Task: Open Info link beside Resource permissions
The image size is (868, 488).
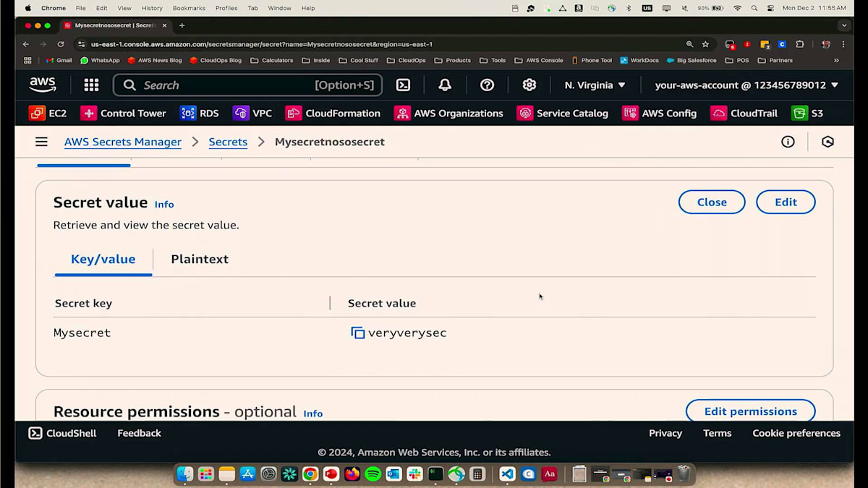Action: pyautogui.click(x=313, y=414)
